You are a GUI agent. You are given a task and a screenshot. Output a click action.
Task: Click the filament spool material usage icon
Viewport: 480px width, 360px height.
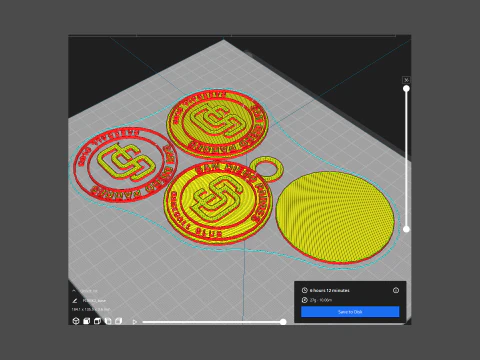click(x=304, y=300)
